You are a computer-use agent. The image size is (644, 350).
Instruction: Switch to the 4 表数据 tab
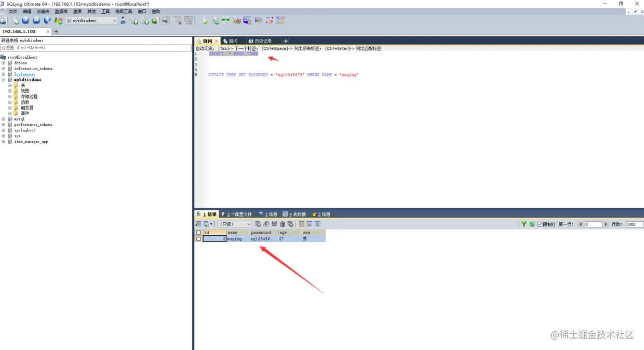(294, 214)
